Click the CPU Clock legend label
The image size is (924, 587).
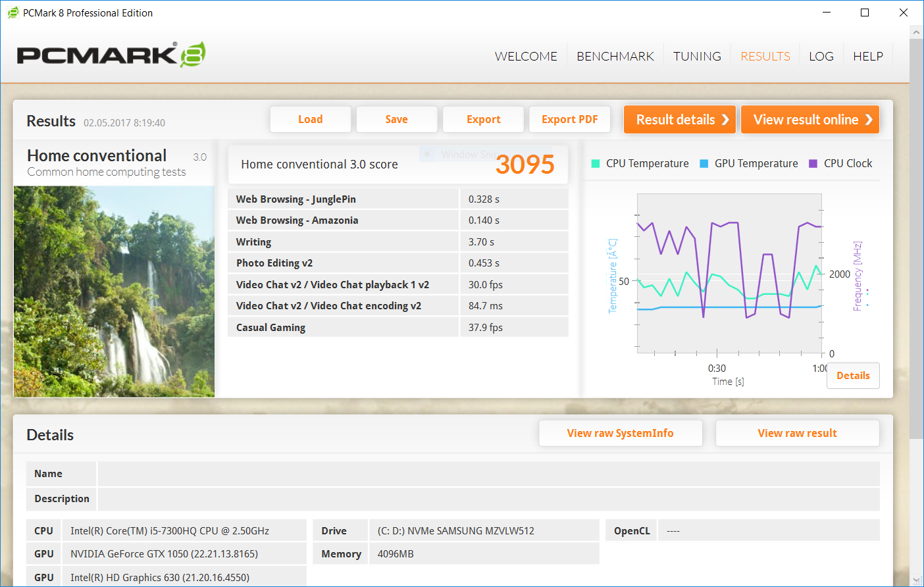click(x=848, y=164)
